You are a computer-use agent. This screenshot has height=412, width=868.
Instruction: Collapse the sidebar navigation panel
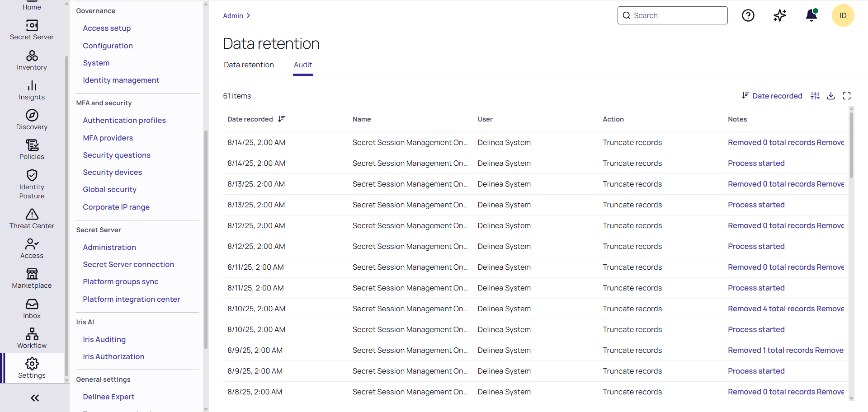click(35, 398)
